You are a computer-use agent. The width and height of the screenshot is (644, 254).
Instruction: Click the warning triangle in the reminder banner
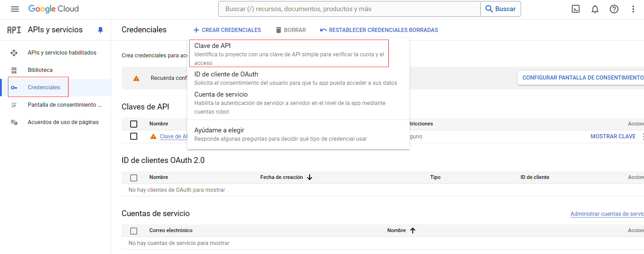click(x=137, y=78)
